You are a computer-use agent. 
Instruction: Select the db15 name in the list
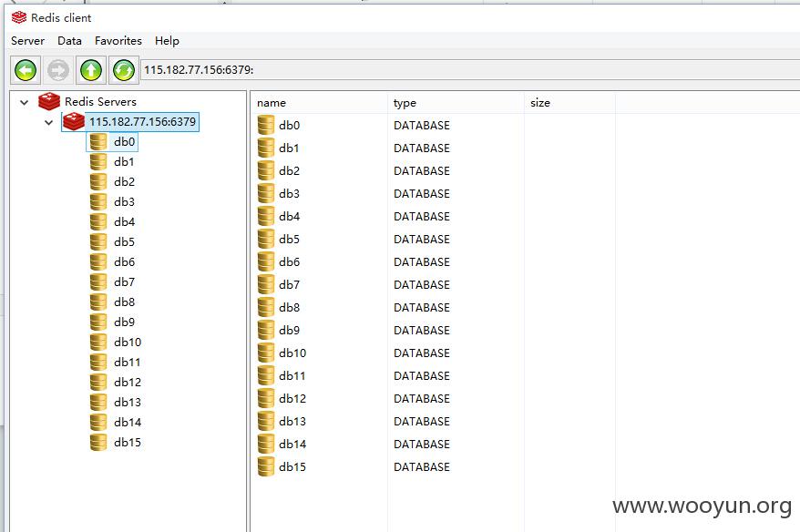click(292, 466)
